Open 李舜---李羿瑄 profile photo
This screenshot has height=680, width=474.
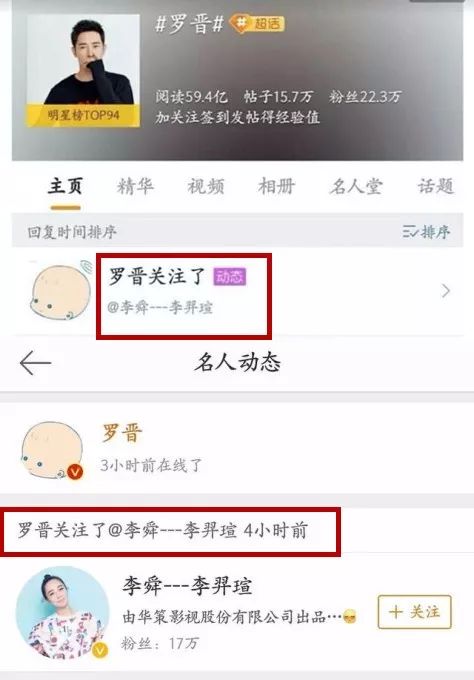(x=62, y=614)
